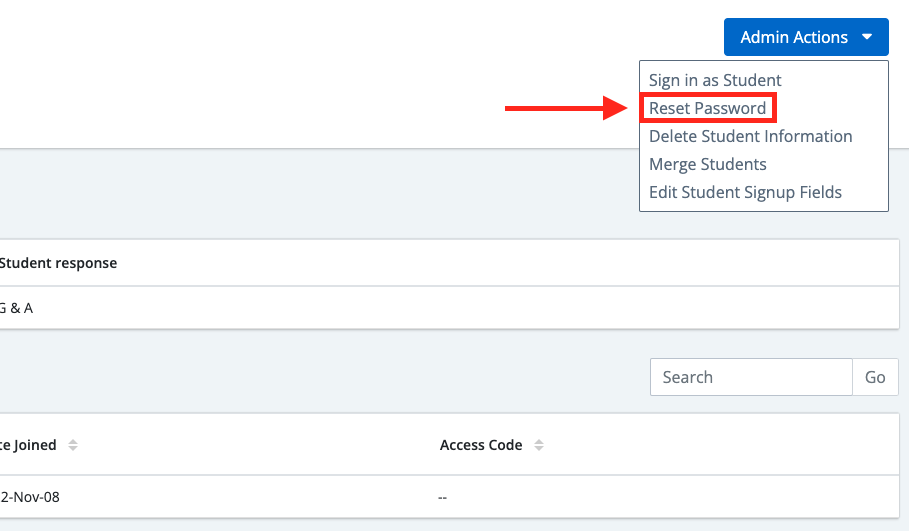
Task: Choose Delete Student Information option
Action: point(750,136)
